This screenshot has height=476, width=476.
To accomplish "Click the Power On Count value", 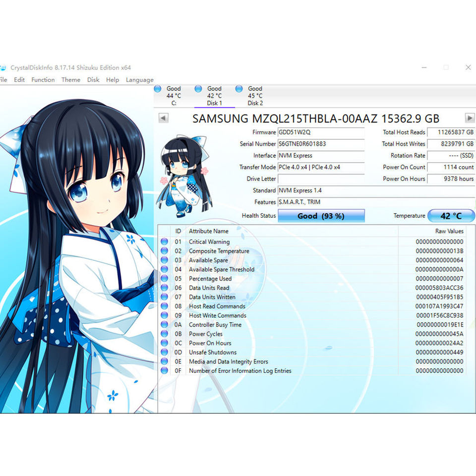I will coord(451,167).
